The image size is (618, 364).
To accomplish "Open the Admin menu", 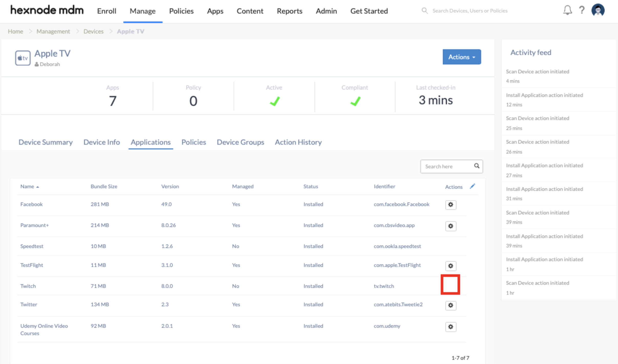I will 326,11.
